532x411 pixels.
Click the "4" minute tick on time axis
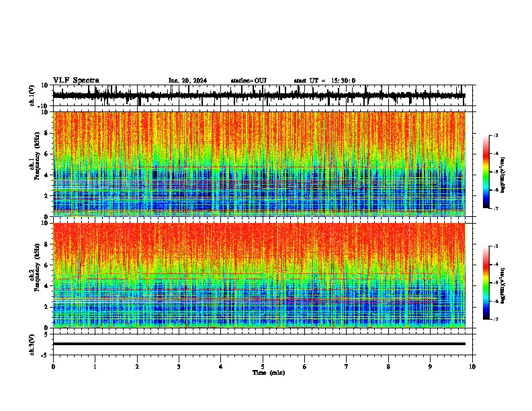[x=221, y=367]
